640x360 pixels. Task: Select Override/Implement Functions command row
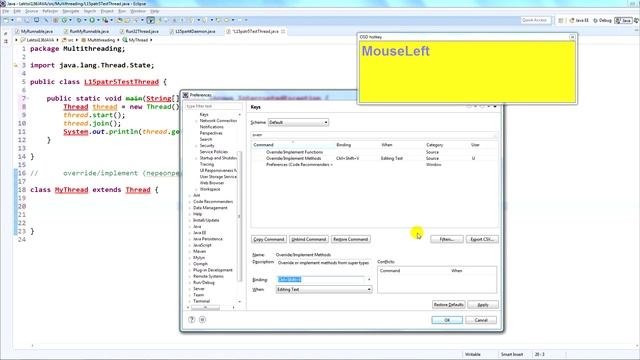point(374,152)
